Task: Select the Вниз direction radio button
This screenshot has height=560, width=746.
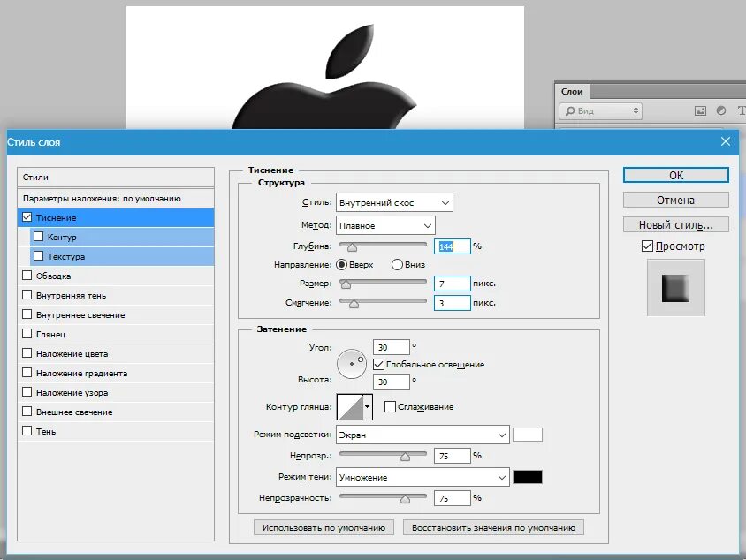Action: pyautogui.click(x=397, y=265)
